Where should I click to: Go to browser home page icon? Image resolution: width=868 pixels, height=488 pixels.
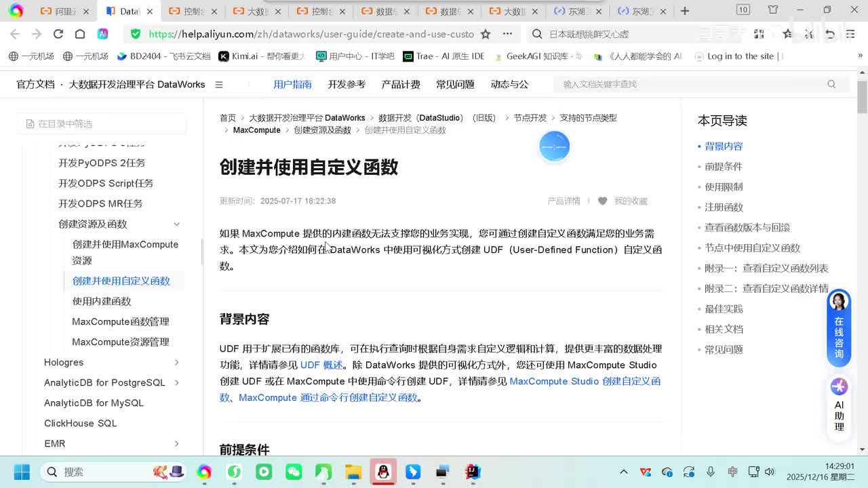click(x=80, y=34)
